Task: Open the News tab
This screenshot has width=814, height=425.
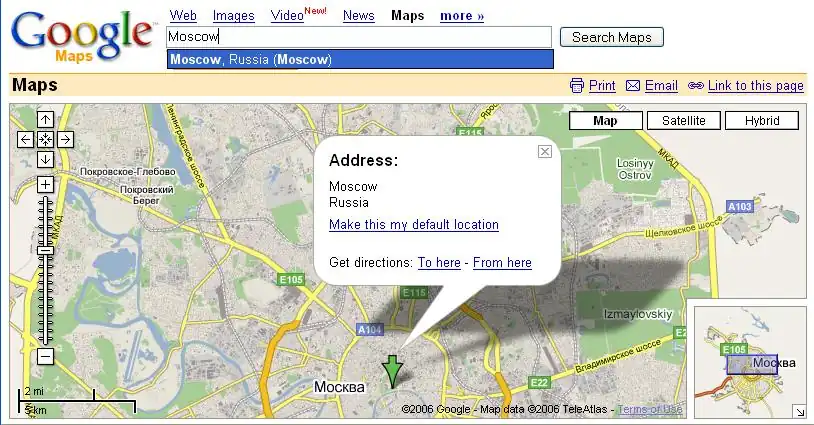Action: (x=358, y=16)
